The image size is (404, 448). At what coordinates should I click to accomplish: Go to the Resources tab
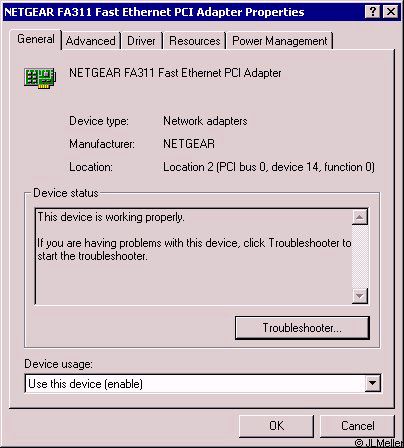coord(195,41)
